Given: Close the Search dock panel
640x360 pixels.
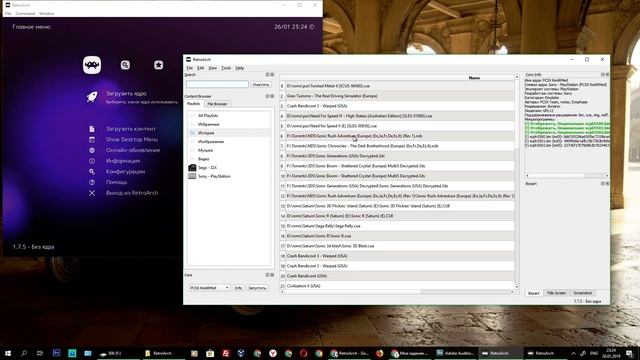Looking at the screenshot, I should (272, 75).
